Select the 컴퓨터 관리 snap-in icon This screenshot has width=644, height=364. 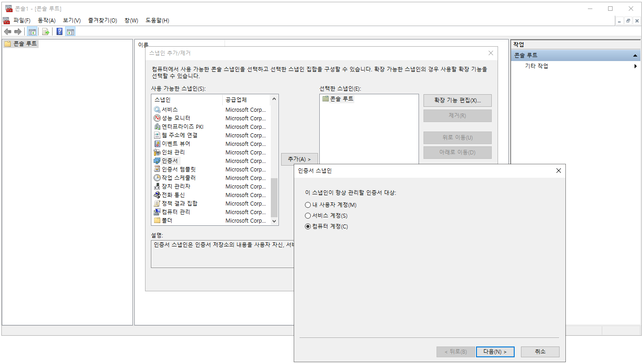157,212
